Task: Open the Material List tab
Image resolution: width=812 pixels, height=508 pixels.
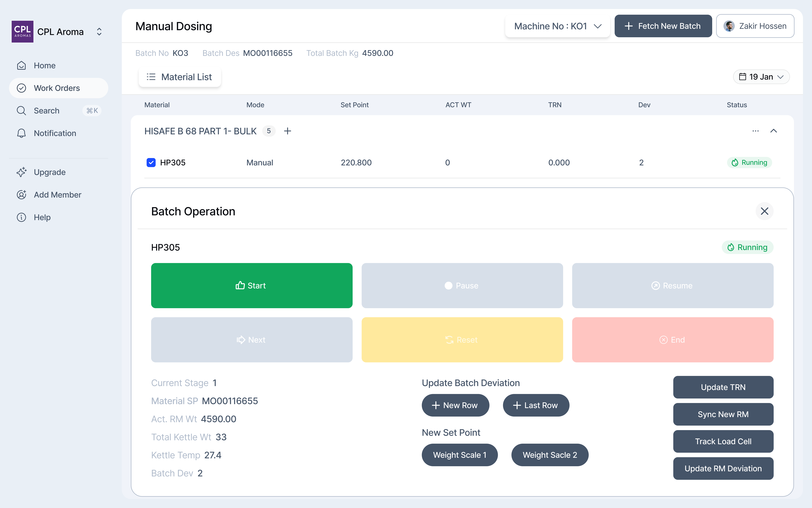Action: [180, 77]
